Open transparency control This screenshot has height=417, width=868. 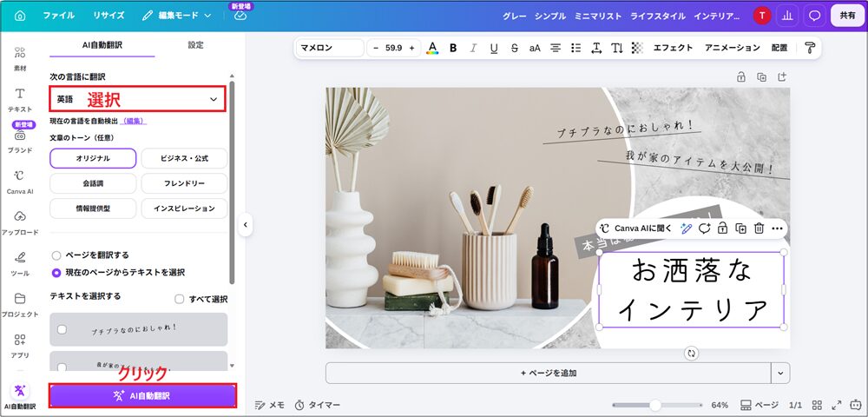tap(637, 48)
